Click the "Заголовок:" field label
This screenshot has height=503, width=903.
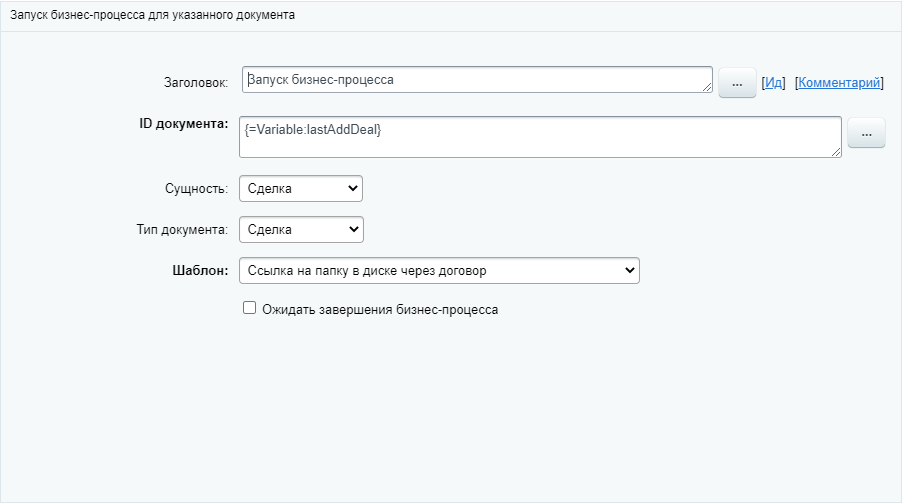pos(196,82)
